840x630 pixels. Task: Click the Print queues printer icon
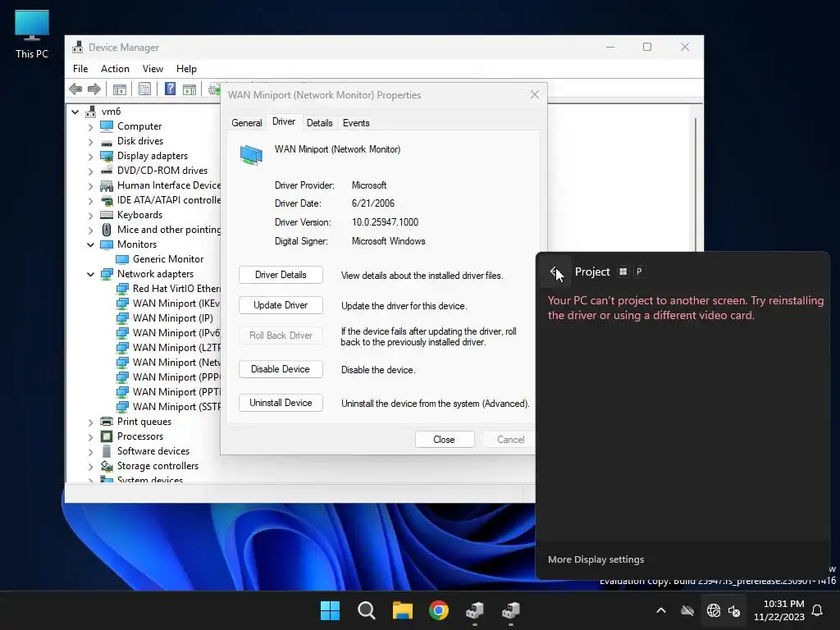(107, 422)
